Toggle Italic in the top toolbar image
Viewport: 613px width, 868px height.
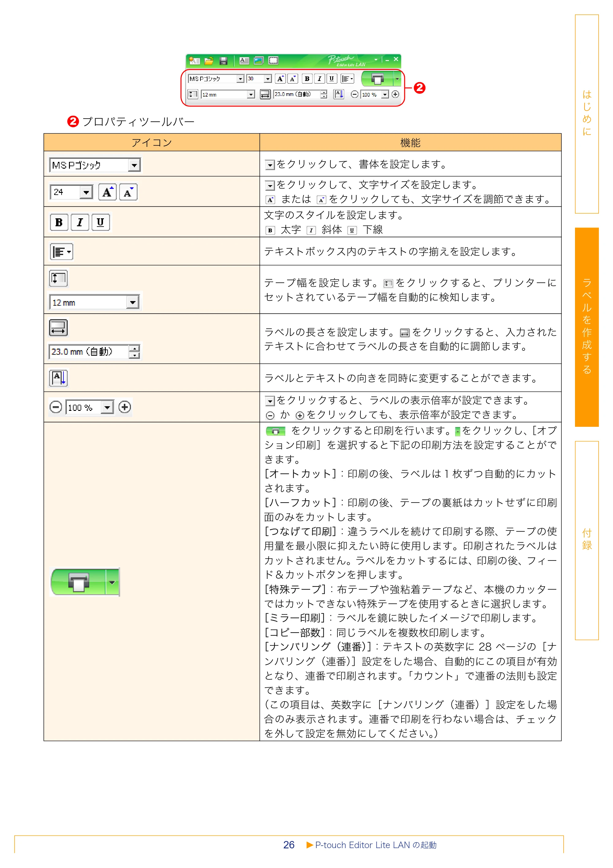(x=319, y=78)
